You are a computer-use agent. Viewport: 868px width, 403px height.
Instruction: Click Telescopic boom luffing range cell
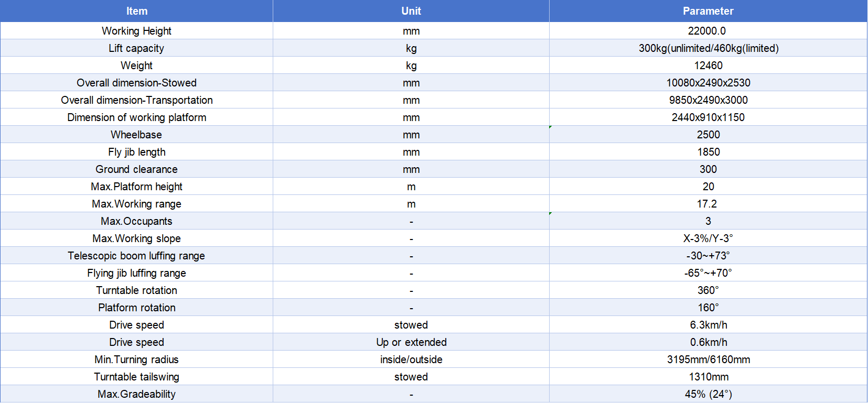coord(136,256)
